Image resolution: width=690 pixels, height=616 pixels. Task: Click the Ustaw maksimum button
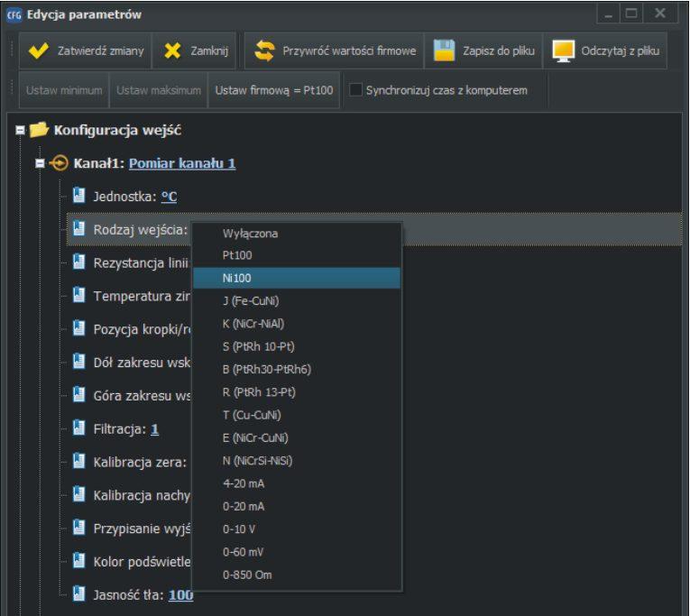coord(159,90)
